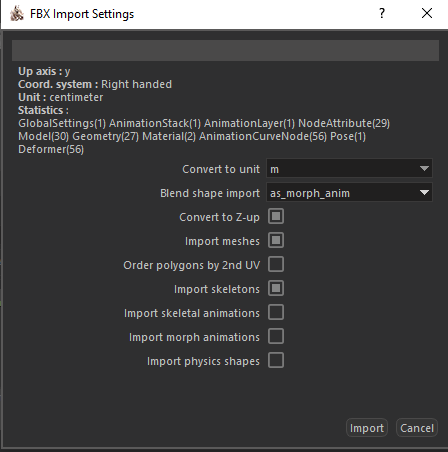Click the 'Coord. system : Right handed' line
Image resolution: width=448 pixels, height=452 pixels.
click(95, 84)
